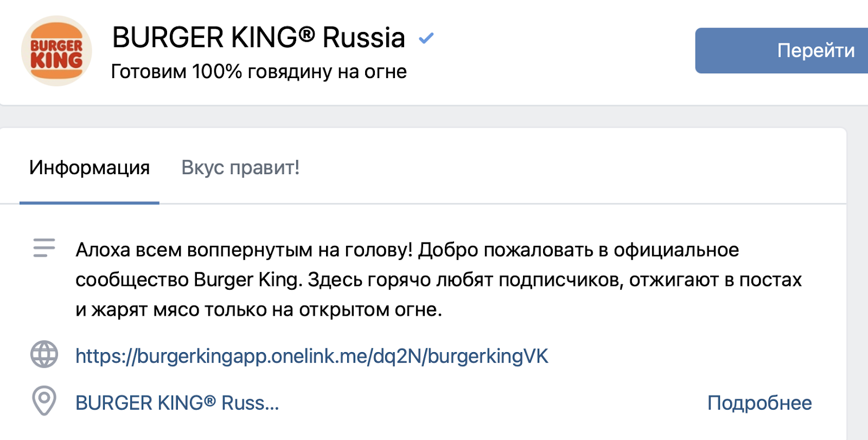Open the burgerkingapp.onelink.me link

[312, 356]
